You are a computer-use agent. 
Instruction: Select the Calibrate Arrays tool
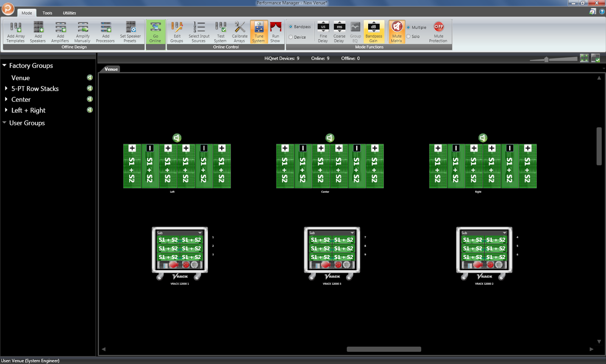click(x=239, y=32)
